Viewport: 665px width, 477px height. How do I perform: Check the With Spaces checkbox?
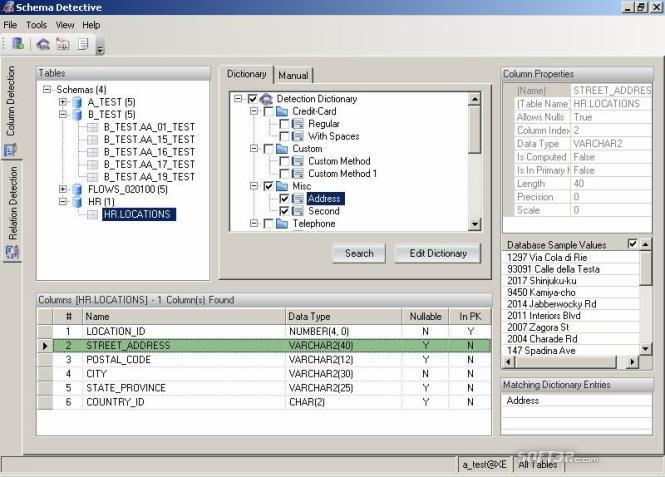[x=285, y=136]
